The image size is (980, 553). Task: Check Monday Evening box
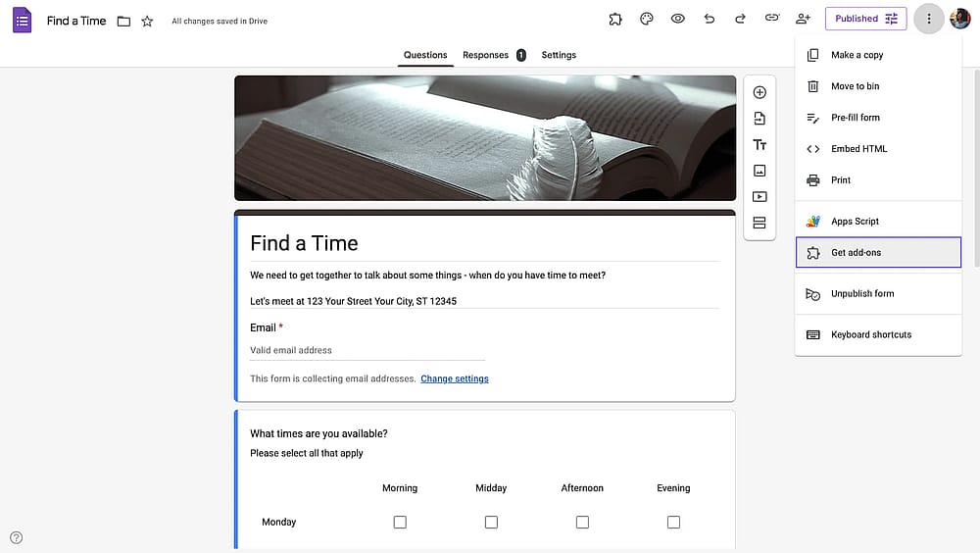click(x=674, y=522)
